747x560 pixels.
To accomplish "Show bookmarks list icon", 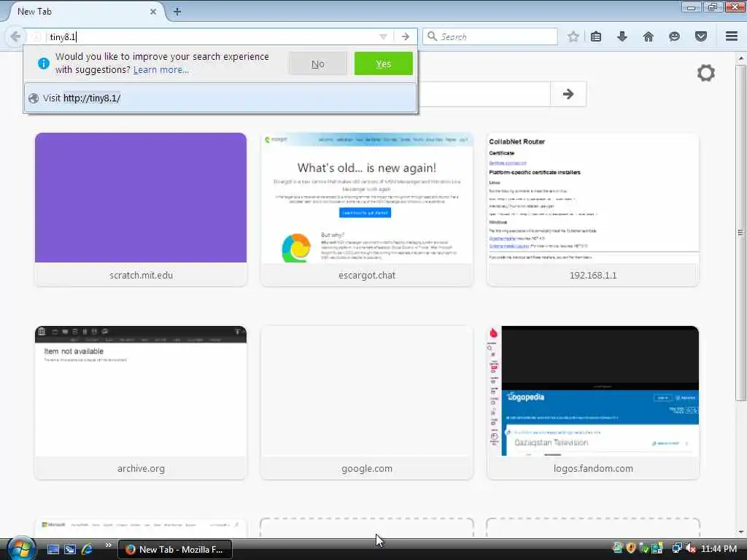I will pyautogui.click(x=596, y=36).
